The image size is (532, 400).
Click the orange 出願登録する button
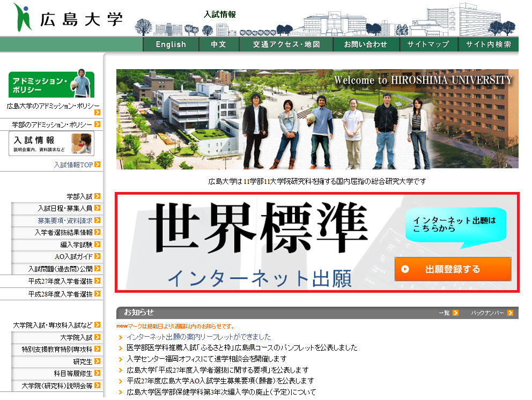point(453,269)
